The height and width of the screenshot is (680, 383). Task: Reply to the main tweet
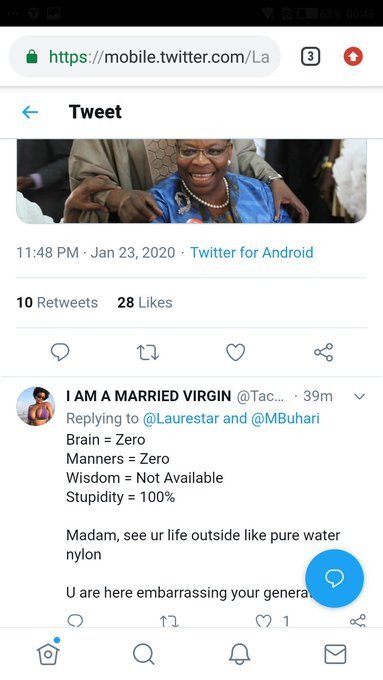pos(60,352)
